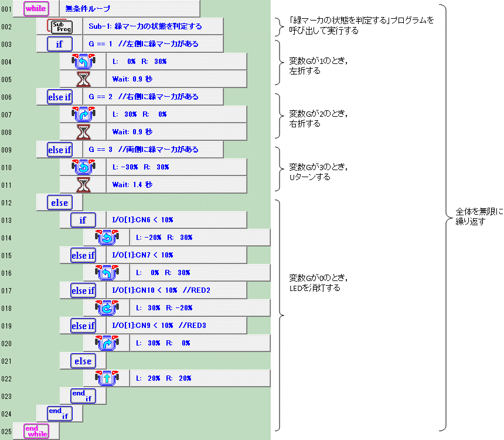Click the hourglass wait icon on line 011
Image resolution: width=504 pixels, height=440 pixels.
(83, 185)
